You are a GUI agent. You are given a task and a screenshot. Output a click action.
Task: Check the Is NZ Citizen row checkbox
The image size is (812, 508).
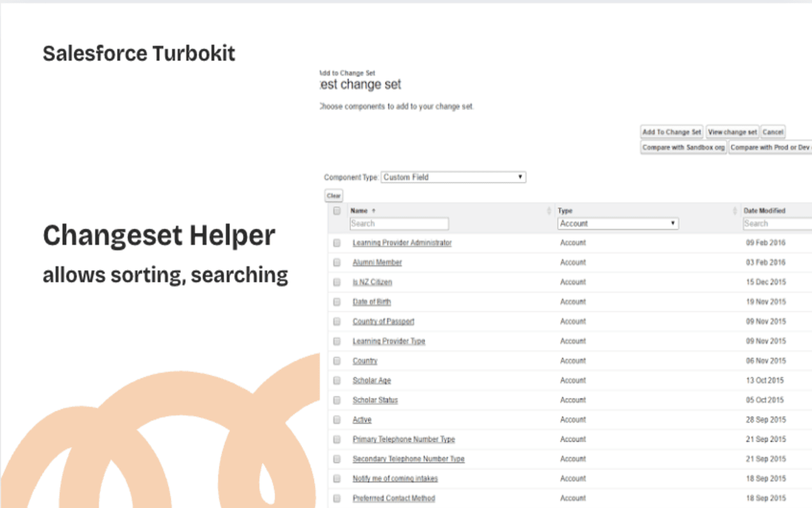[x=337, y=283]
